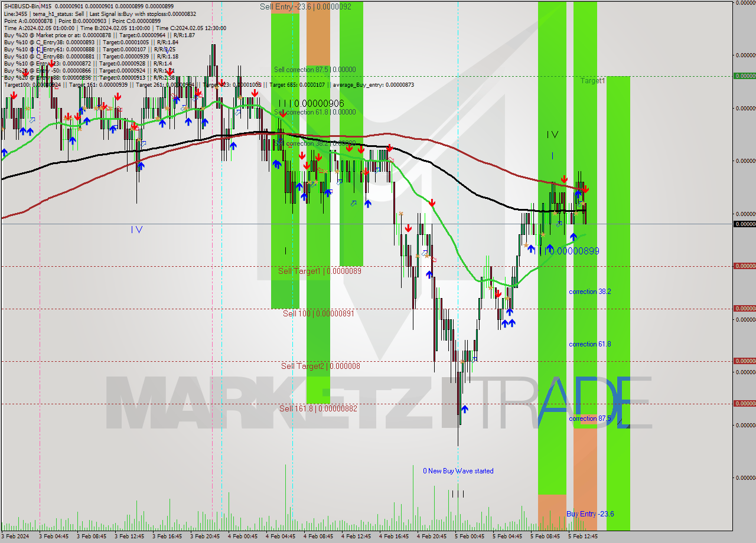Select the '3 Feb 12:45' time axis label

coord(129,537)
